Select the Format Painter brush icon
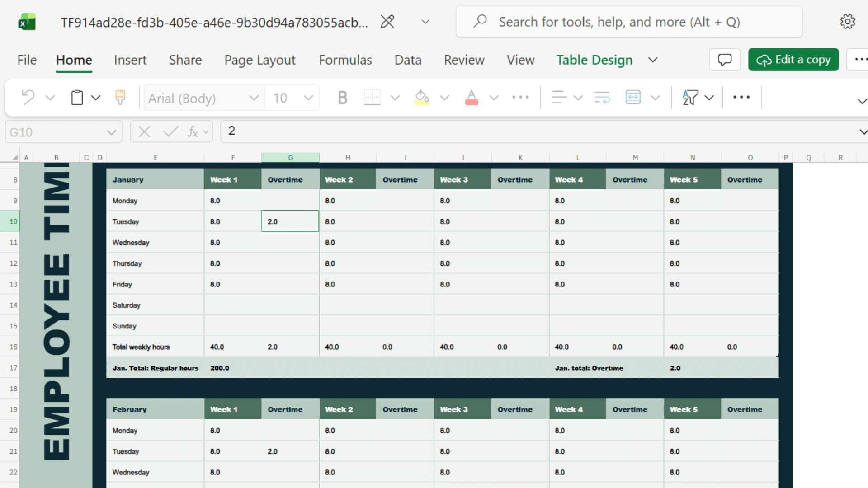 point(120,97)
